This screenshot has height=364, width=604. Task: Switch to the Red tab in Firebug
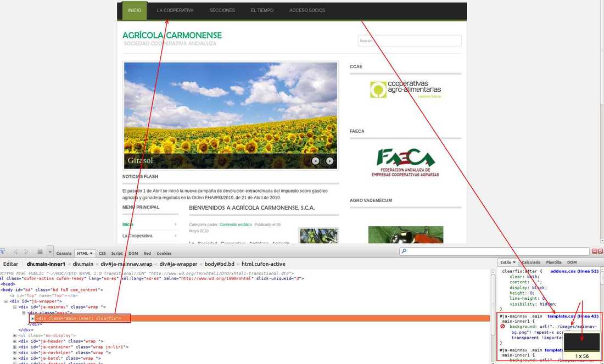pos(147,254)
